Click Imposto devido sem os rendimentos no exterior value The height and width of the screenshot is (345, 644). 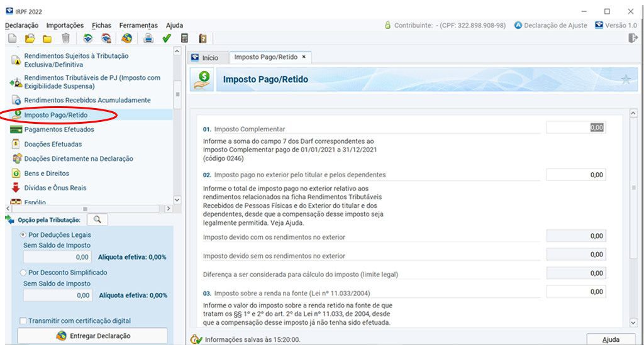[576, 255]
